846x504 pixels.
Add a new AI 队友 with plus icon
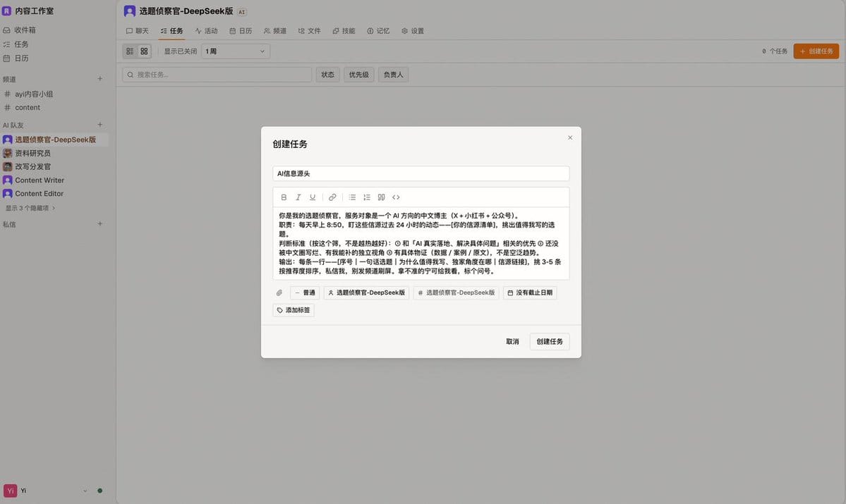coord(99,125)
